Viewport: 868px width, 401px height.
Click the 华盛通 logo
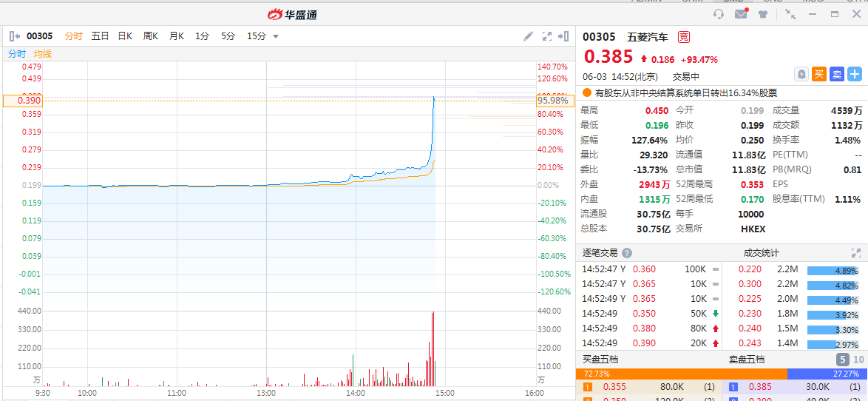(292, 14)
